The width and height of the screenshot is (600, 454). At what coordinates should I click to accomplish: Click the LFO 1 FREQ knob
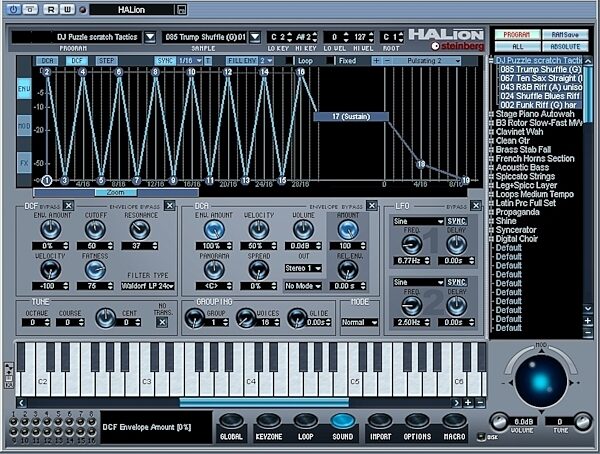pos(411,244)
